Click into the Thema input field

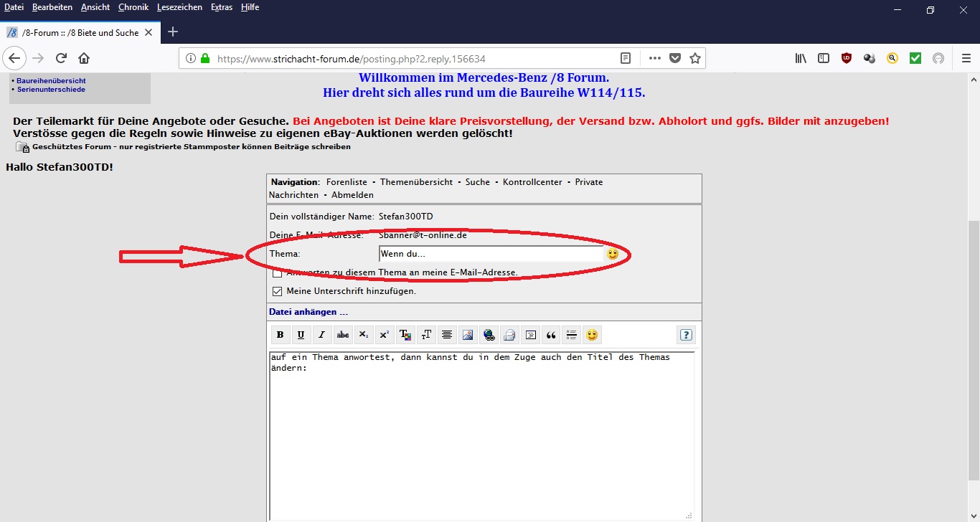coord(491,254)
